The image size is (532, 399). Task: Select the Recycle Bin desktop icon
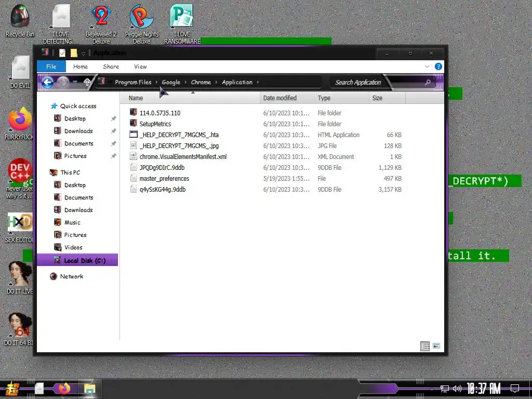pyautogui.click(x=20, y=21)
